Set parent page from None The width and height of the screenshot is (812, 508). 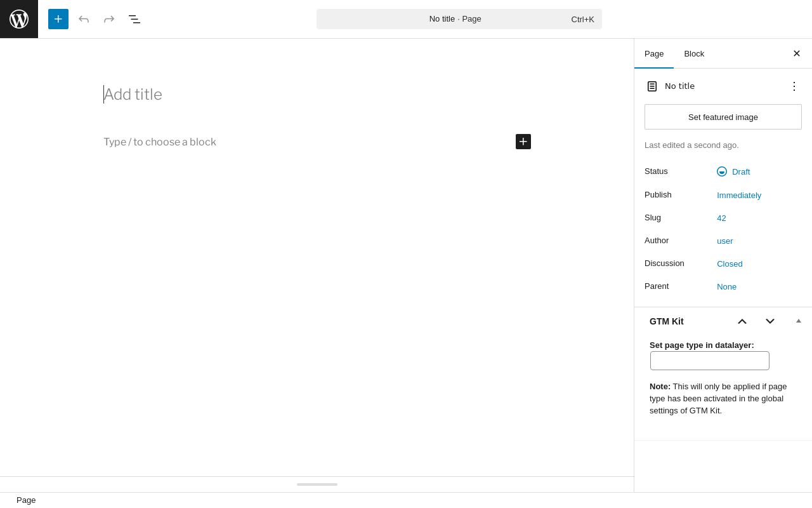[727, 286]
